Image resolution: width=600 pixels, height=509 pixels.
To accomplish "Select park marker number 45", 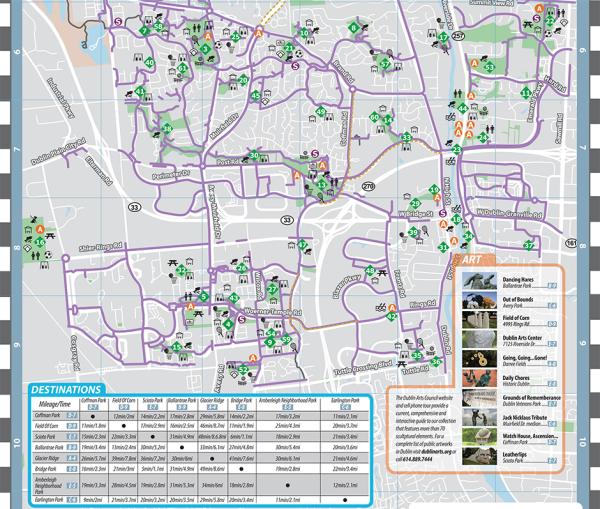I will point(256,96).
